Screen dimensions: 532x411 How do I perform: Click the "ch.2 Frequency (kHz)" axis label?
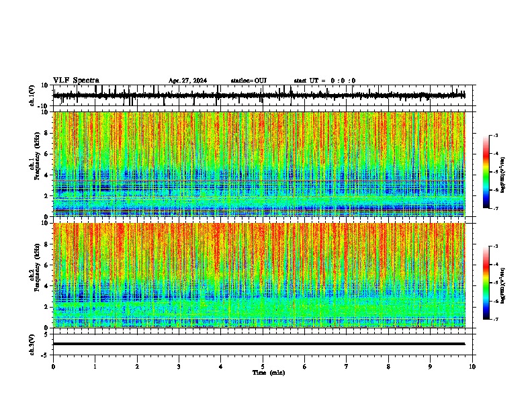(35, 267)
